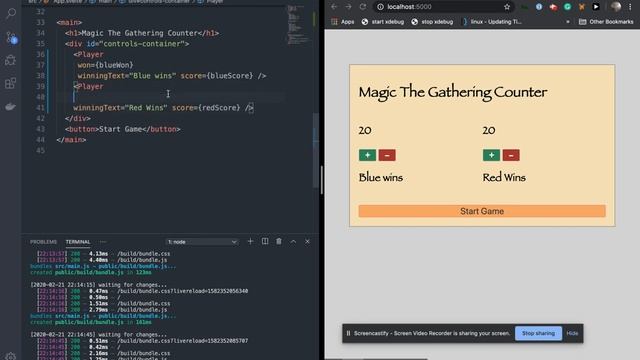Bookmark this page with star icon

pyautogui.click(x=507, y=7)
